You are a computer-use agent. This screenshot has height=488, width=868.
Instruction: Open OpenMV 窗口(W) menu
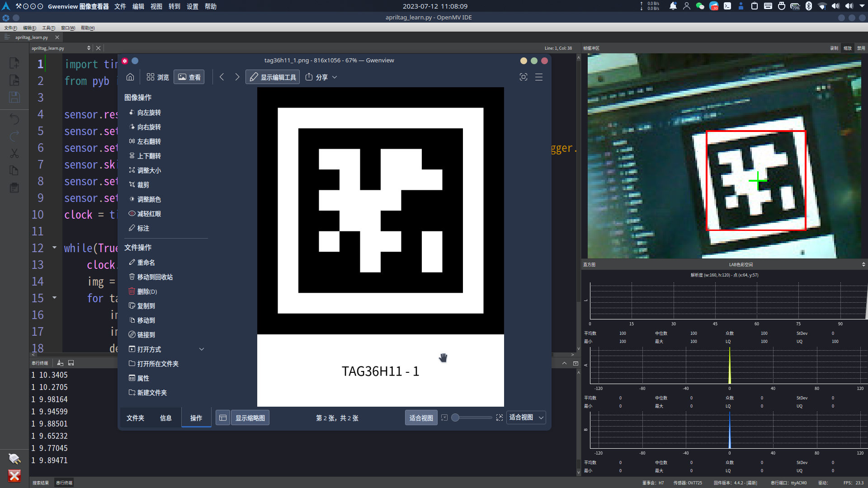(68, 28)
